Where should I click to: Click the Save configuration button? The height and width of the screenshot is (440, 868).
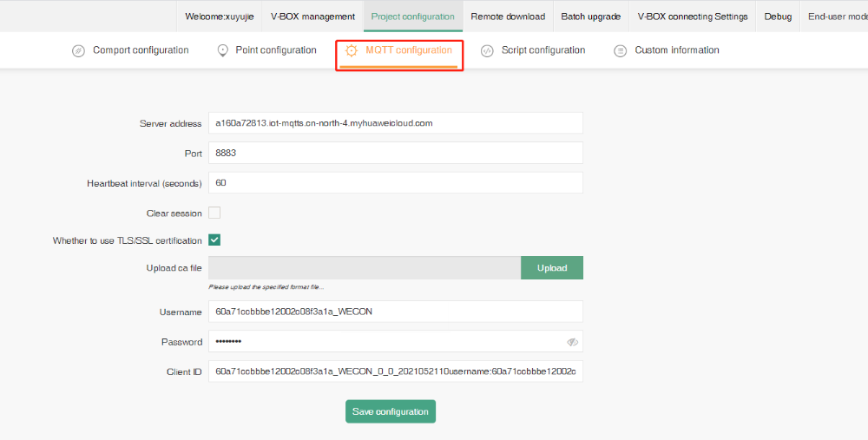click(x=390, y=411)
